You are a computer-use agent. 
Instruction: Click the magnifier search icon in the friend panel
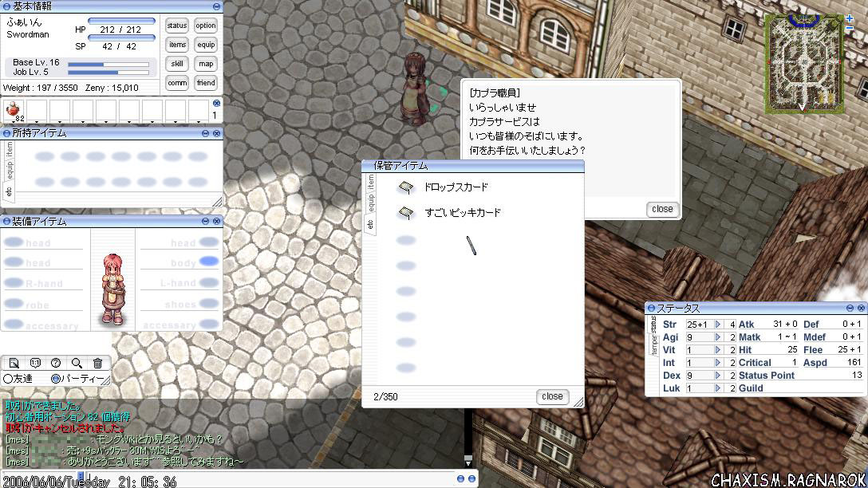click(x=77, y=364)
